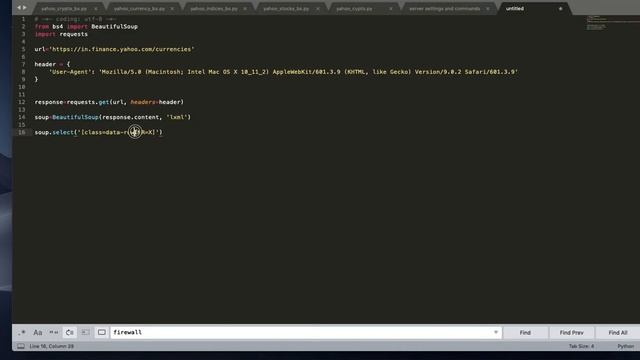Close the yahoo_indices_bs.py tab
Image resolution: width=640 pixels, height=360 pixels.
pyautogui.click(x=245, y=9)
